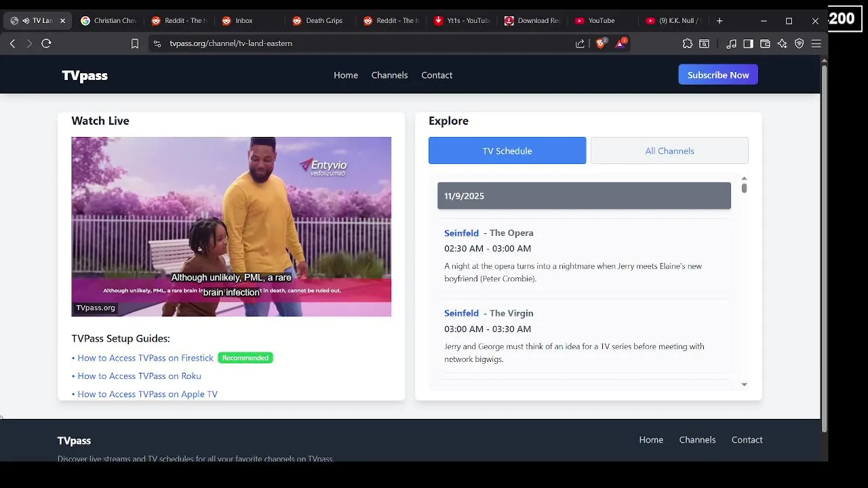The image size is (868, 488).
Task: Click the 11/9/2025 date header
Action: [584, 196]
